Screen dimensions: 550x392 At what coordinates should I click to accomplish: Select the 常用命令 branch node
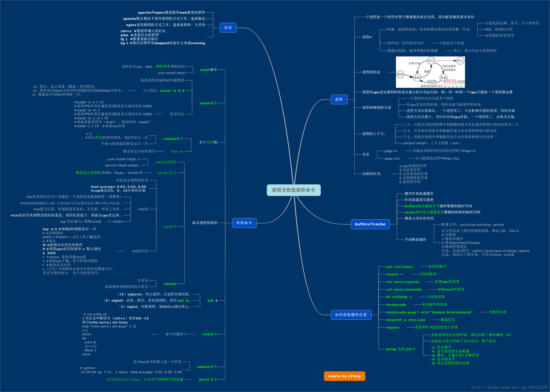pyautogui.click(x=244, y=223)
